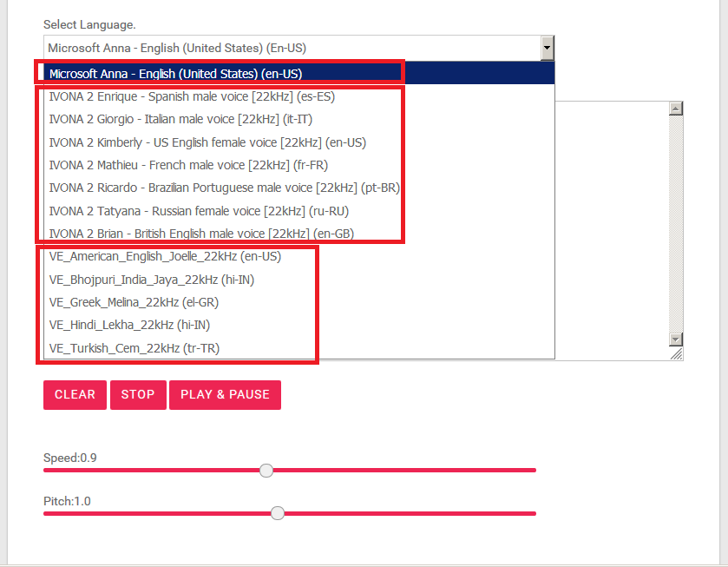The width and height of the screenshot is (728, 567).
Task: Click the Speed:0.9 label
Action: click(70, 458)
